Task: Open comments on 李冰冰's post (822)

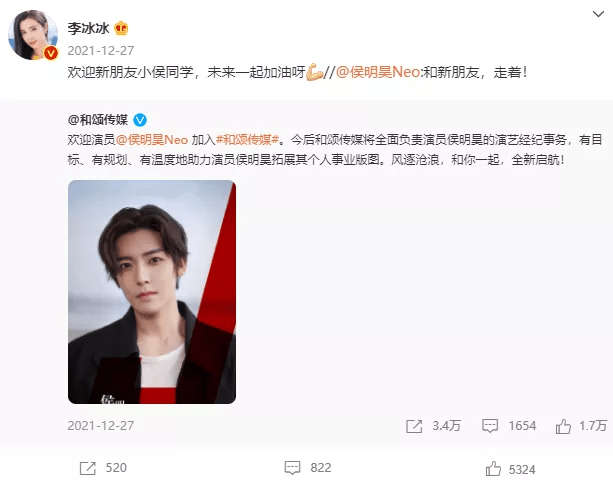Action: 292,468
